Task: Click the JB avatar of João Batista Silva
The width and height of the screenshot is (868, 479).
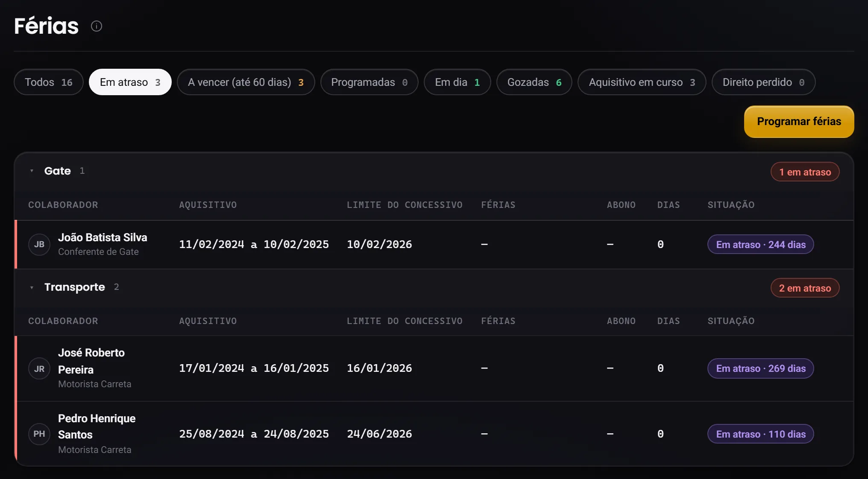Action: click(x=39, y=245)
